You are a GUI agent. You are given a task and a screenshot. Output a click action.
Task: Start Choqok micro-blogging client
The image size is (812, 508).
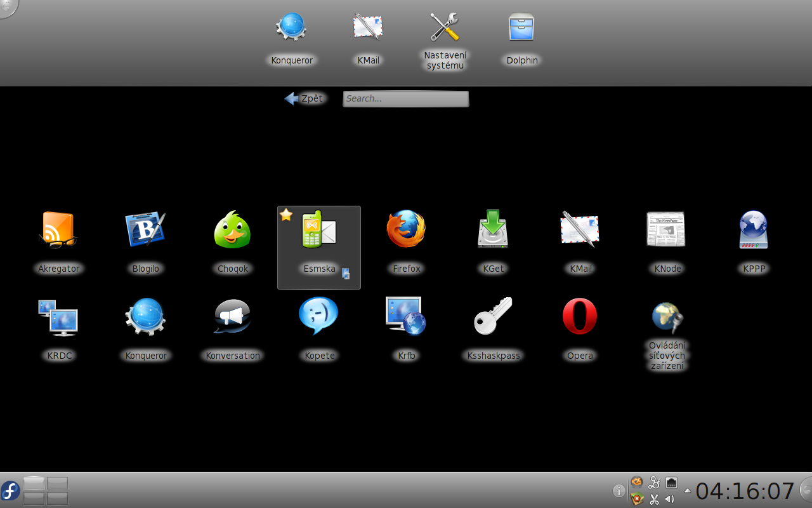[232, 230]
